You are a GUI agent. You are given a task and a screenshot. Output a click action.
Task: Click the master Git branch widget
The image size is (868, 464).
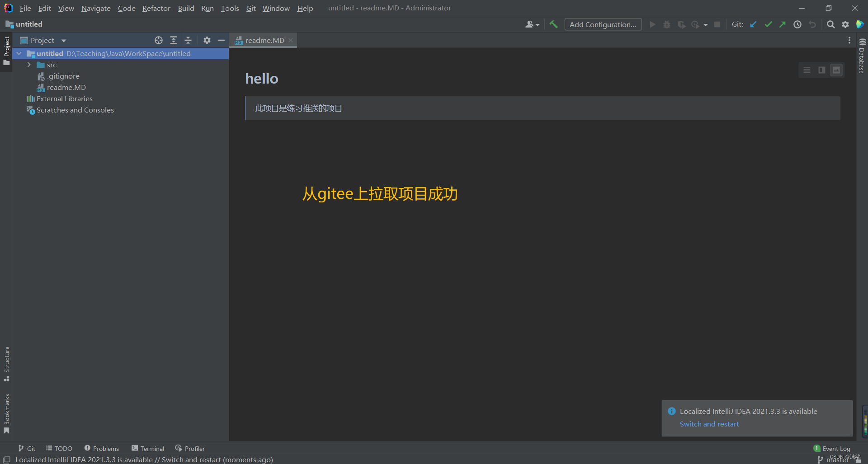[x=834, y=459]
